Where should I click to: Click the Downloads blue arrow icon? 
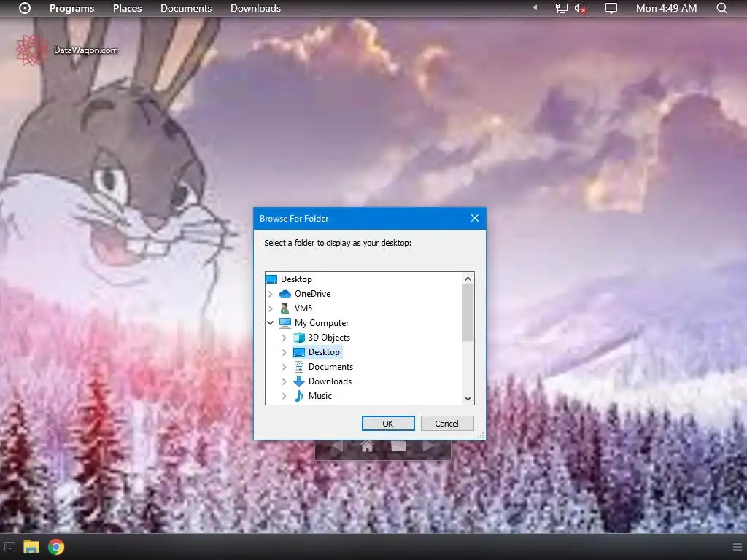point(298,381)
